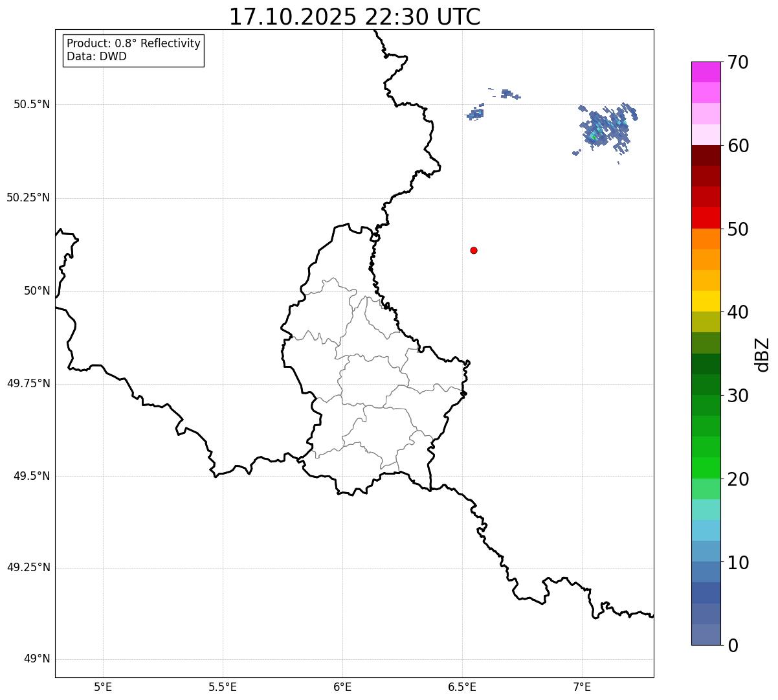The image size is (778, 700).
Task: Select the bright red swatch above 50 dBZ
Action: tap(706, 218)
